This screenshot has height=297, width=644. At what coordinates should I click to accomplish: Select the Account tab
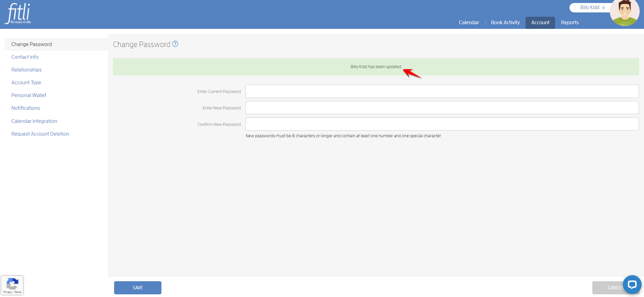click(540, 22)
